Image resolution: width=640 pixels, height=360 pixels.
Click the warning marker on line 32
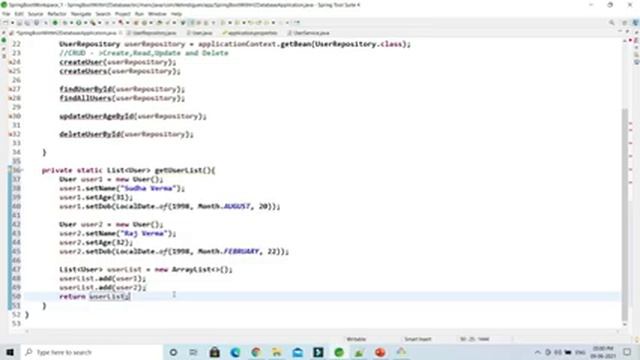tap(10, 134)
